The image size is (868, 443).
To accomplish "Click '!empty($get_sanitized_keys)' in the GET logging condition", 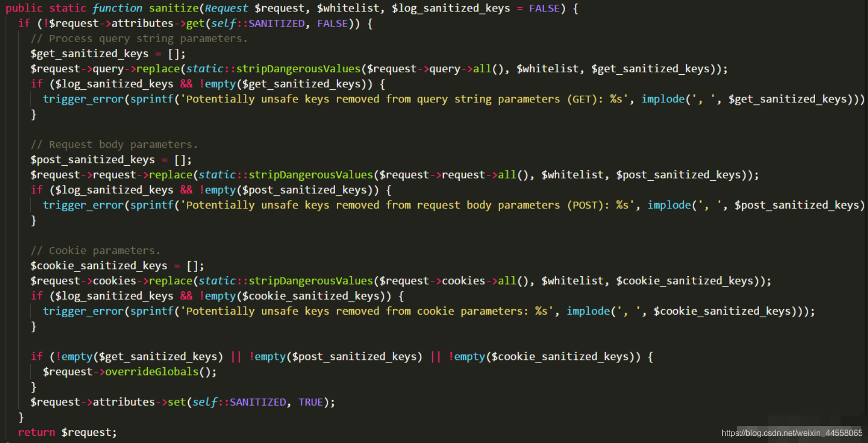I will (x=285, y=84).
